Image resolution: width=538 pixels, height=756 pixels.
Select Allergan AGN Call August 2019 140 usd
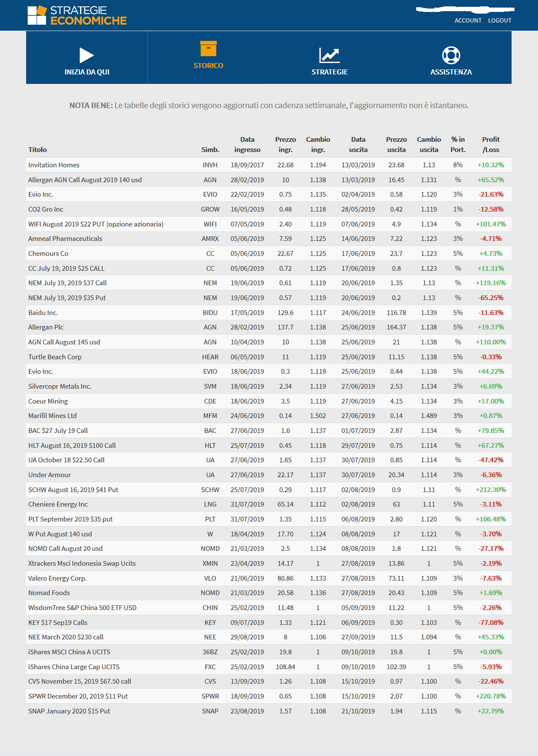pos(85,180)
